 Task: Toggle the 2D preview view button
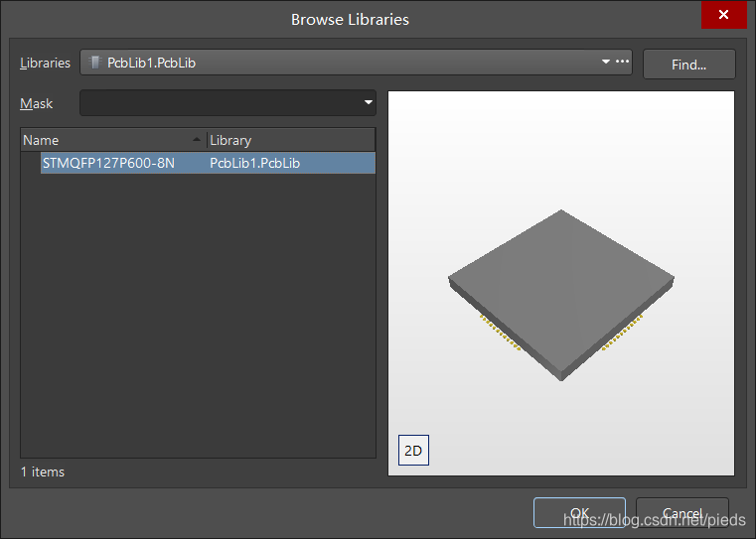[x=413, y=450]
